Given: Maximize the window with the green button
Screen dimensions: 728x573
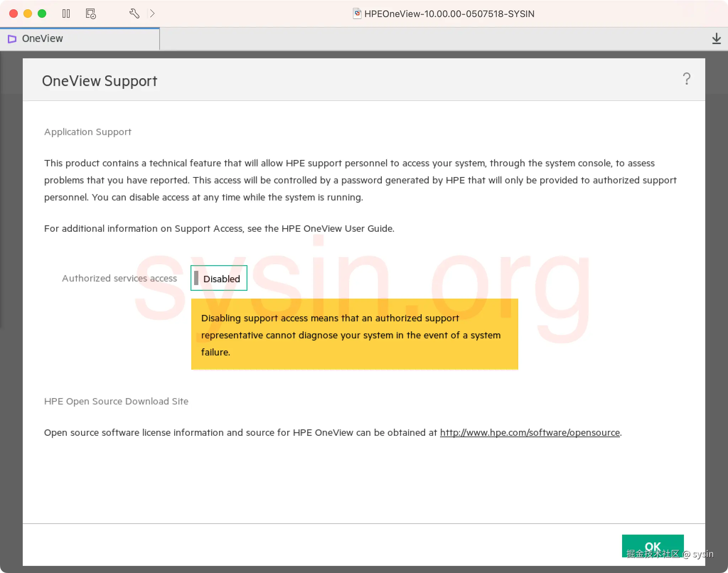Looking at the screenshot, I should click(x=42, y=14).
